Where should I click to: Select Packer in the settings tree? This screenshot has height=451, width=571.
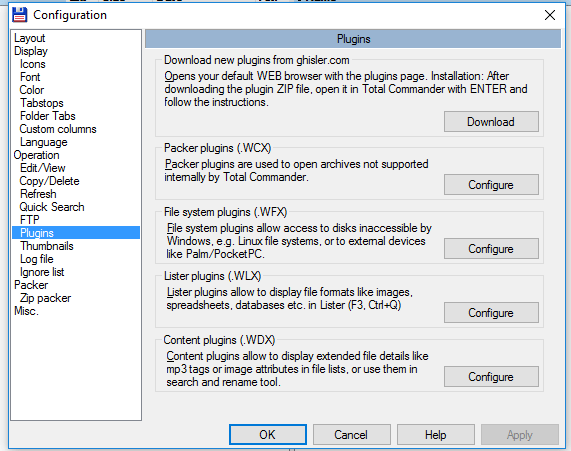pos(31,285)
